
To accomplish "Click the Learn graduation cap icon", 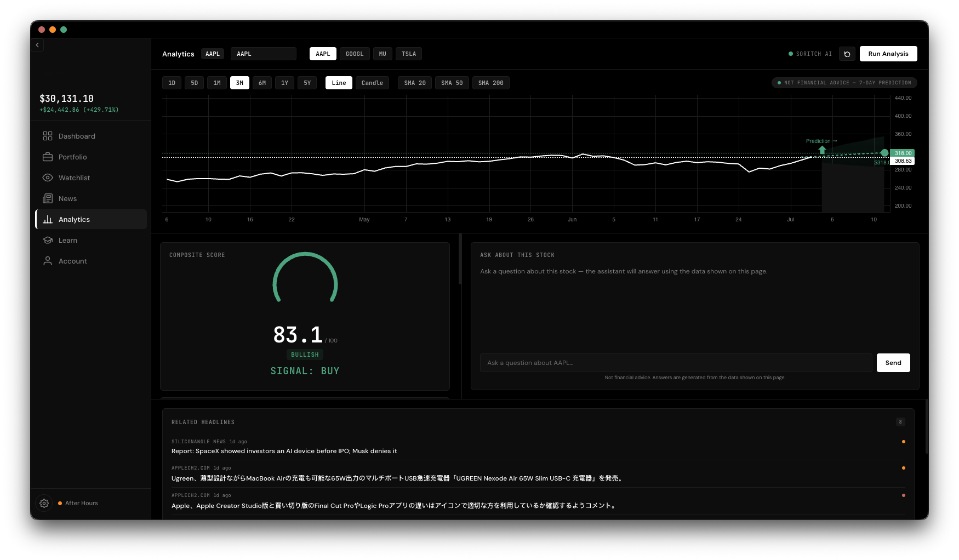I will point(48,240).
